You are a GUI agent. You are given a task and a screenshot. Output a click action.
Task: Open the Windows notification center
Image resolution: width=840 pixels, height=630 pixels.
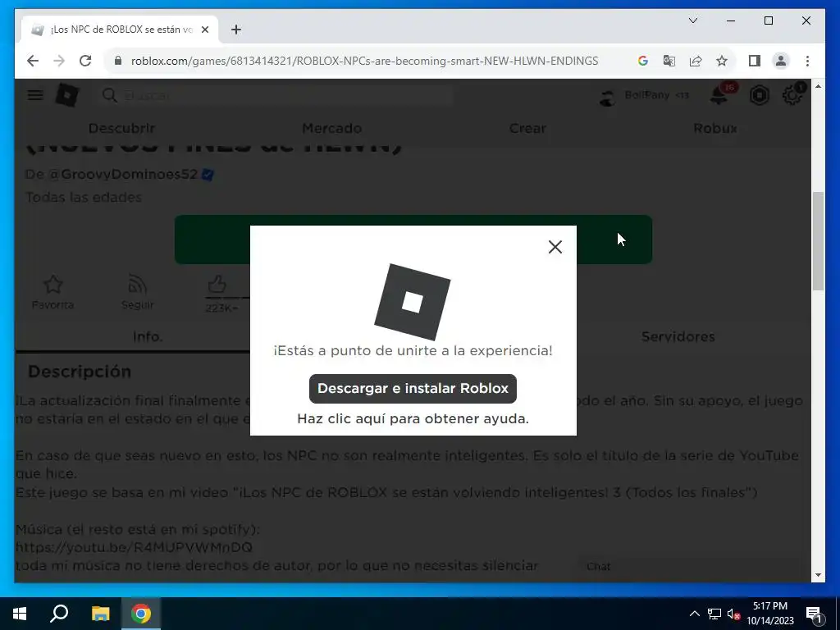coord(813,614)
